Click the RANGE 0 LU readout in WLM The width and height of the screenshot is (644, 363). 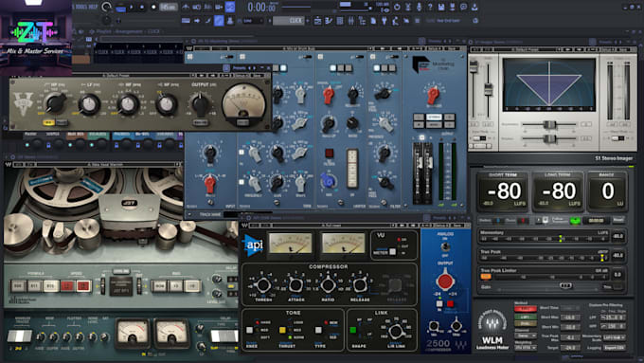pyautogui.click(x=608, y=191)
